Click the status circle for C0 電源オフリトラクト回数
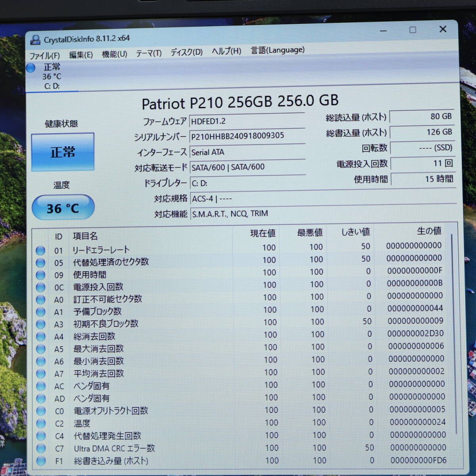 41,411
